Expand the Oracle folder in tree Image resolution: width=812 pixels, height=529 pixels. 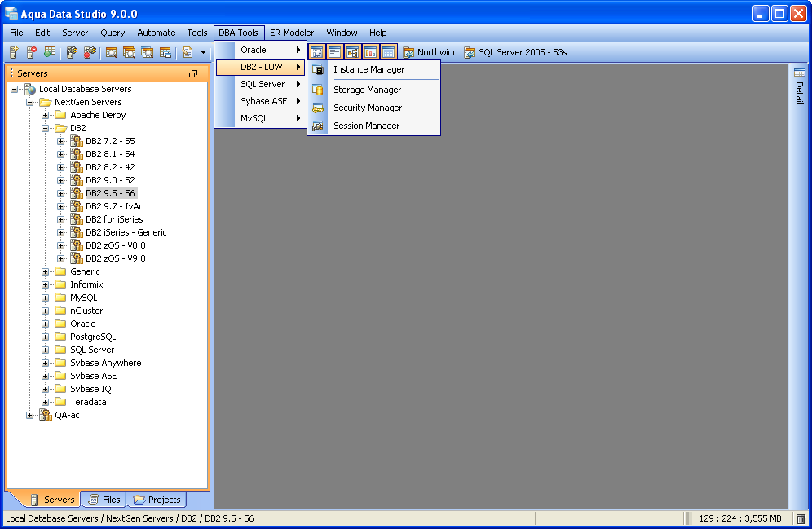[45, 324]
